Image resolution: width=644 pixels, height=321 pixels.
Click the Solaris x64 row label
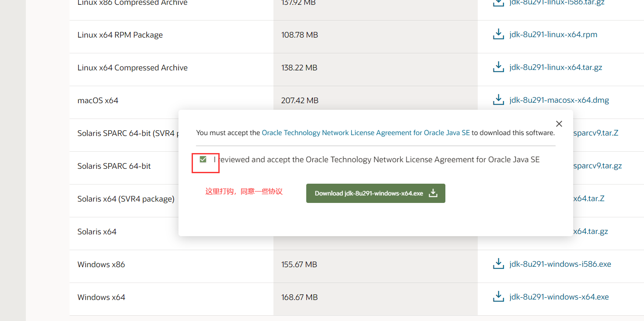97,232
